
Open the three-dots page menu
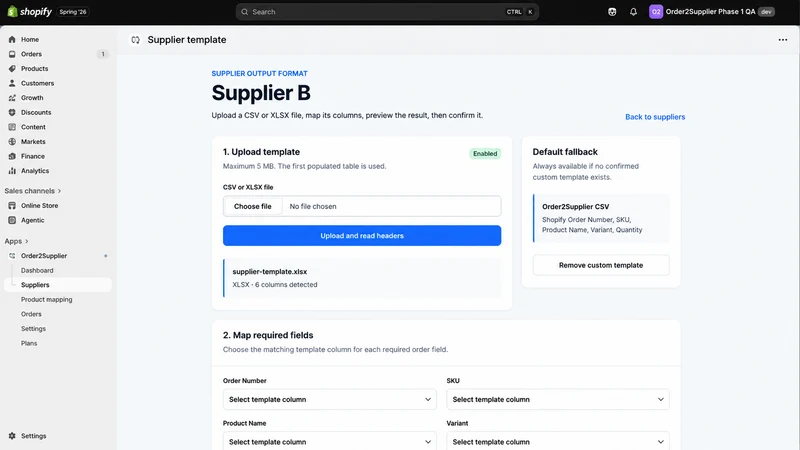coord(783,40)
